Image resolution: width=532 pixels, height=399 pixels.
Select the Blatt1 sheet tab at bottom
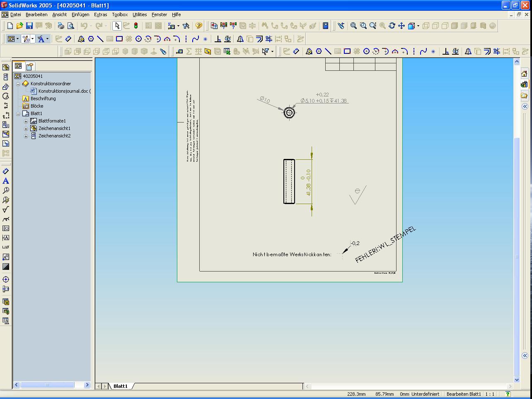pos(120,386)
